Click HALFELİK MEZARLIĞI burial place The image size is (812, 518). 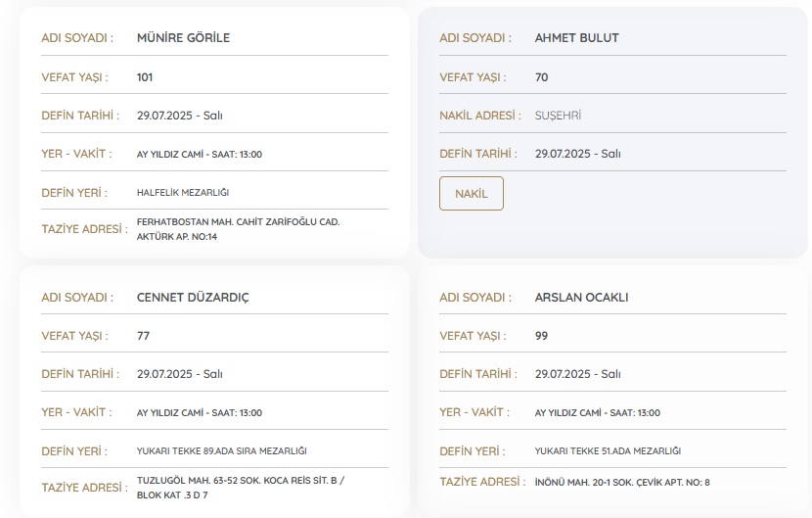[183, 193]
